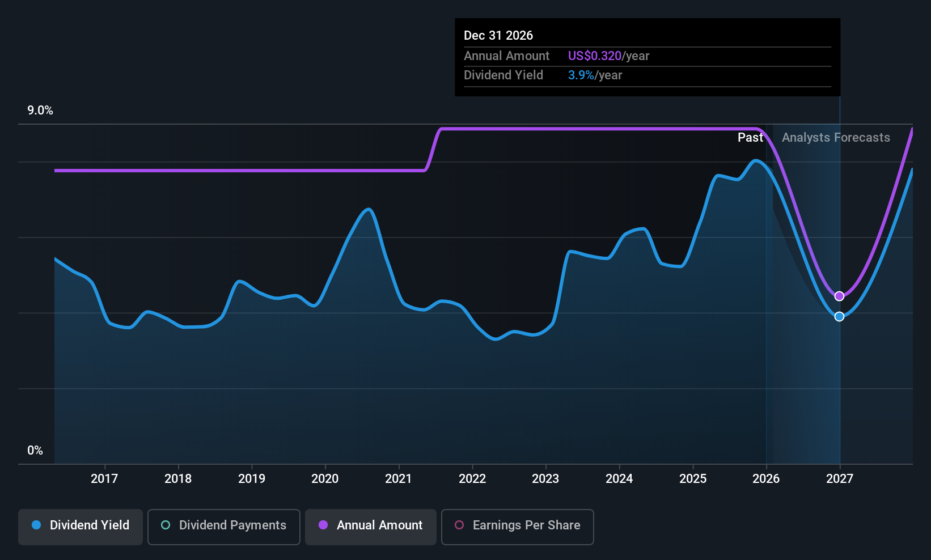The image size is (931, 560).
Task: Click the 2023 x-axis label
Action: click(545, 478)
